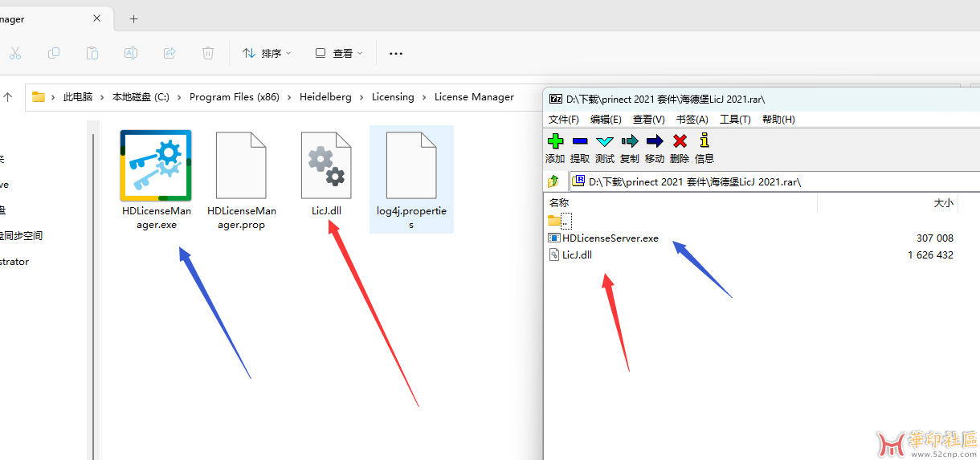
Task: Click the Add (添加) button in 7-Zip
Action: [x=554, y=148]
